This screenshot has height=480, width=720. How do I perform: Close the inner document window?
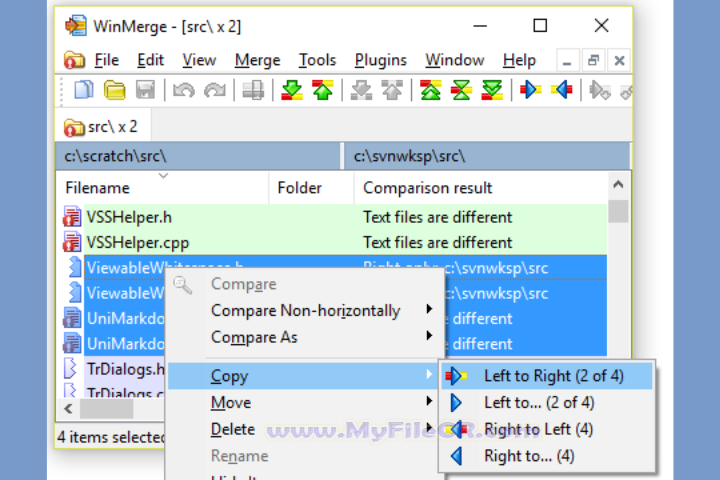point(619,60)
